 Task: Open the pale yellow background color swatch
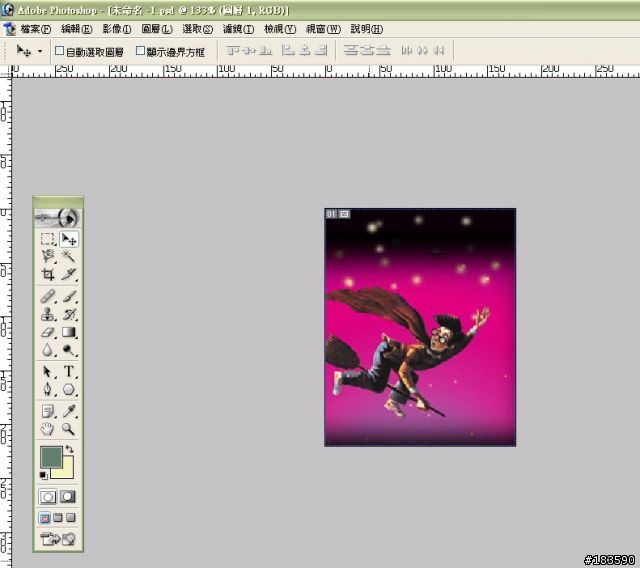[66, 471]
